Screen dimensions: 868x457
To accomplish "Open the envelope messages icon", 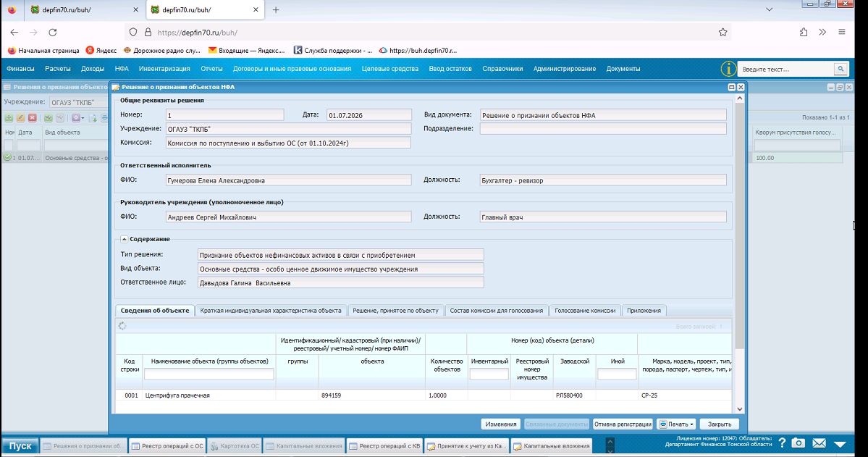I will coord(819,443).
